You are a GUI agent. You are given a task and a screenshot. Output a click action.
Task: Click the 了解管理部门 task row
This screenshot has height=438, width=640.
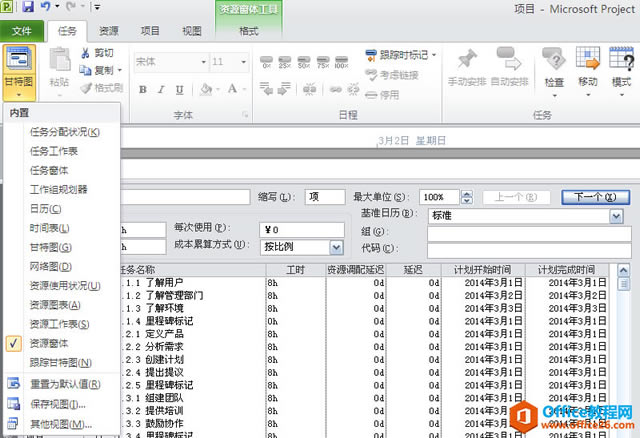[x=364, y=295]
